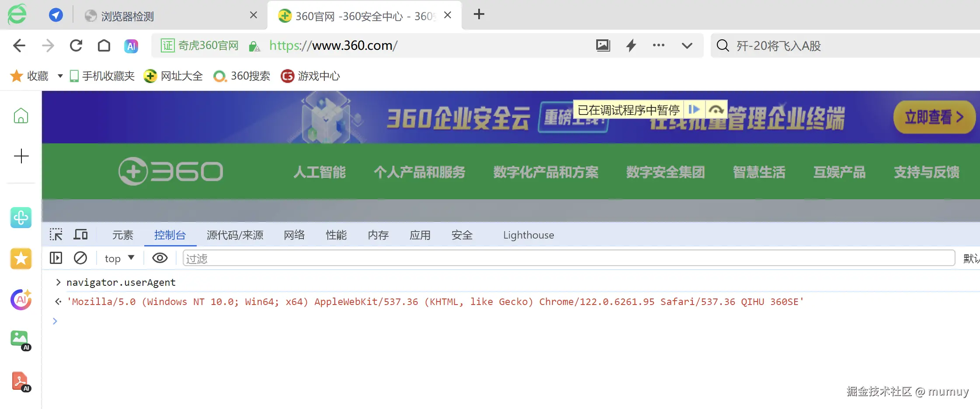Screen dimensions: 980x409
Task: Open the AI assistant beside the address bar
Action: 131,46
